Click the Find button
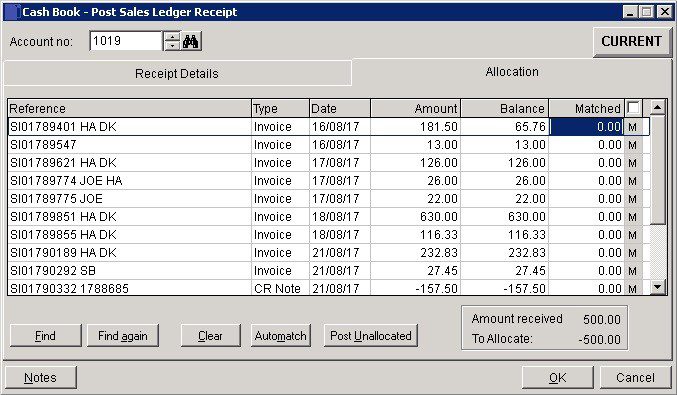Image resolution: width=677 pixels, height=395 pixels. click(x=45, y=336)
